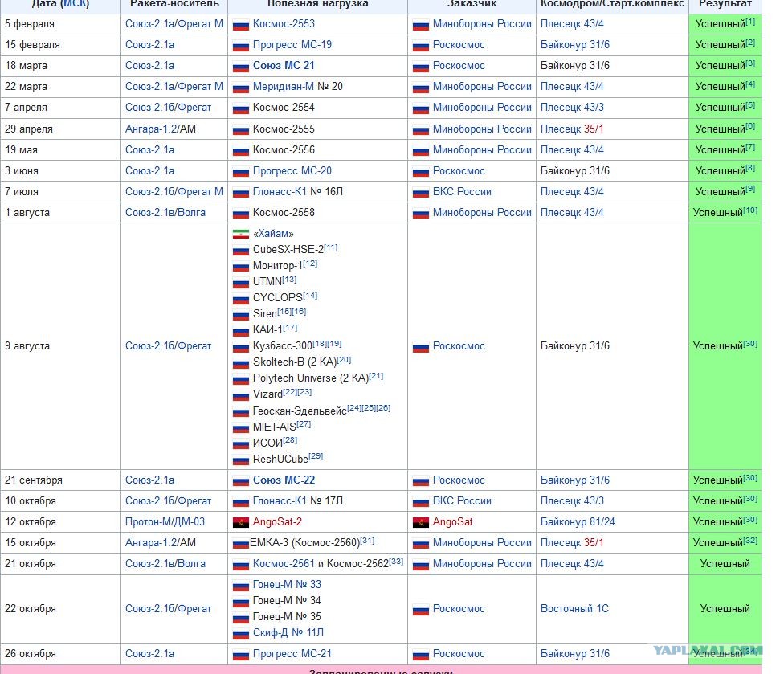Open the Космос-2561 link
784x674 pixels.
pos(284,563)
